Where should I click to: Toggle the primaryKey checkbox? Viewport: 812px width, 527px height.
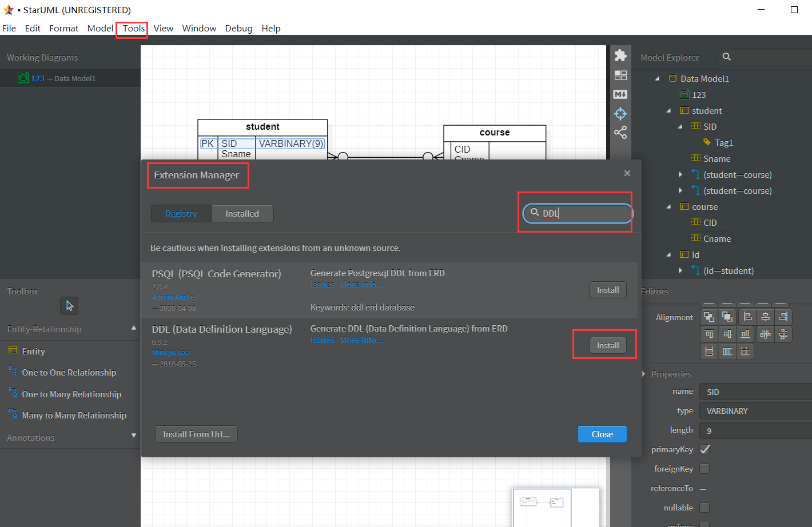[705, 449]
